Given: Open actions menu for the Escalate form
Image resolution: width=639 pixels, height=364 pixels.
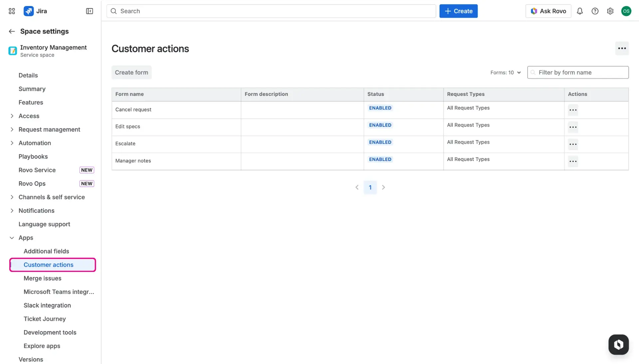Looking at the screenshot, I should 573,144.
